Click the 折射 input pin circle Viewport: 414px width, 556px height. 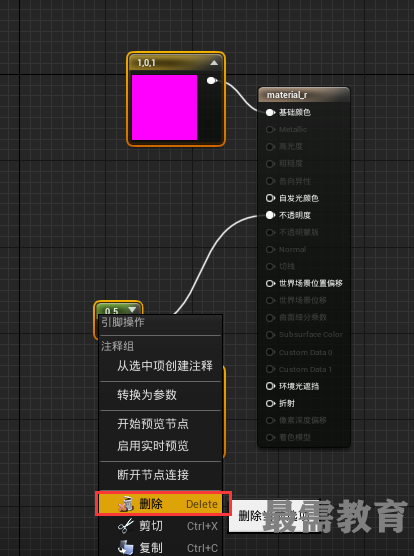click(270, 403)
